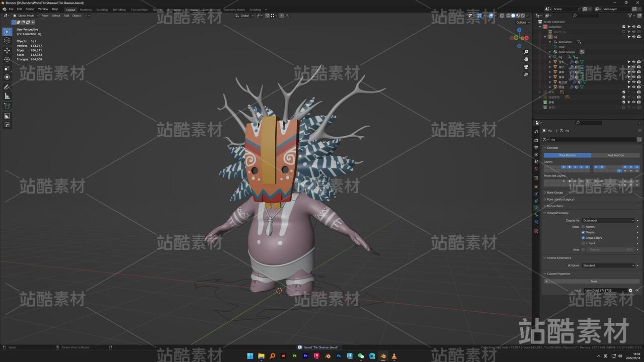Select the Transform tool
Image resolution: width=644 pixels, height=362 pixels.
click(x=7, y=77)
